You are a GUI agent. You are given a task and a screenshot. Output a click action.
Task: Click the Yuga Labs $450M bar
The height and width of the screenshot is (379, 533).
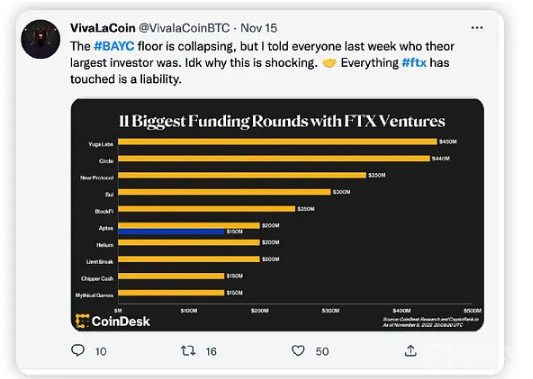(x=277, y=141)
